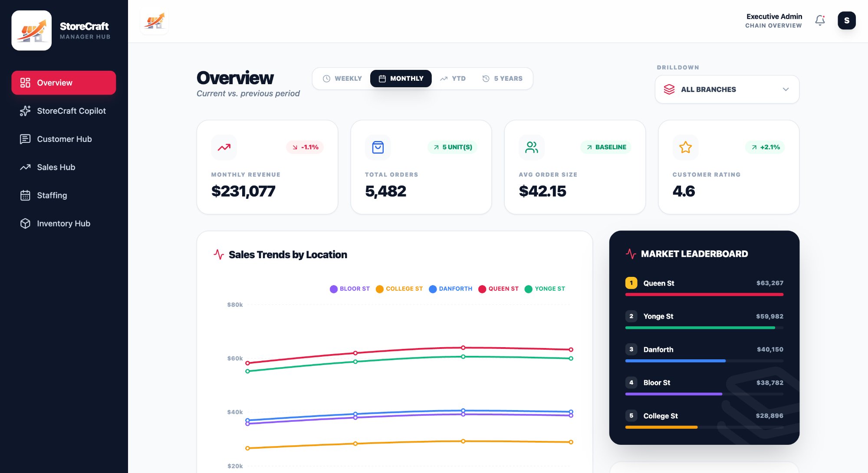
Task: Open Staffing via the calendar icon
Action: pyautogui.click(x=25, y=195)
